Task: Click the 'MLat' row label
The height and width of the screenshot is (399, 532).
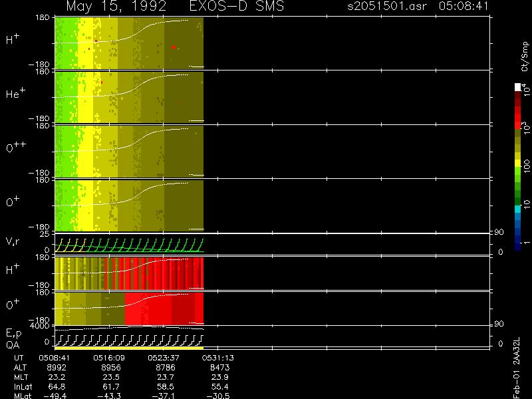Action: click(x=23, y=396)
